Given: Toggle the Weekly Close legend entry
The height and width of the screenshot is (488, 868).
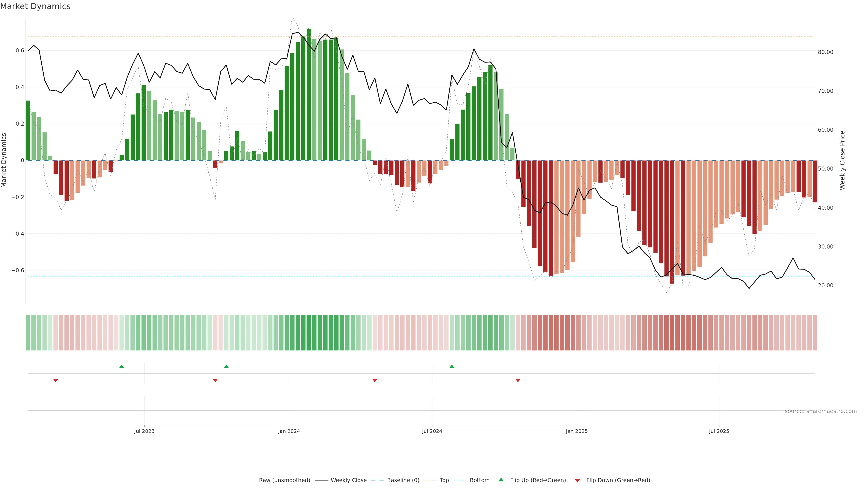Looking at the screenshot, I should point(348,480).
